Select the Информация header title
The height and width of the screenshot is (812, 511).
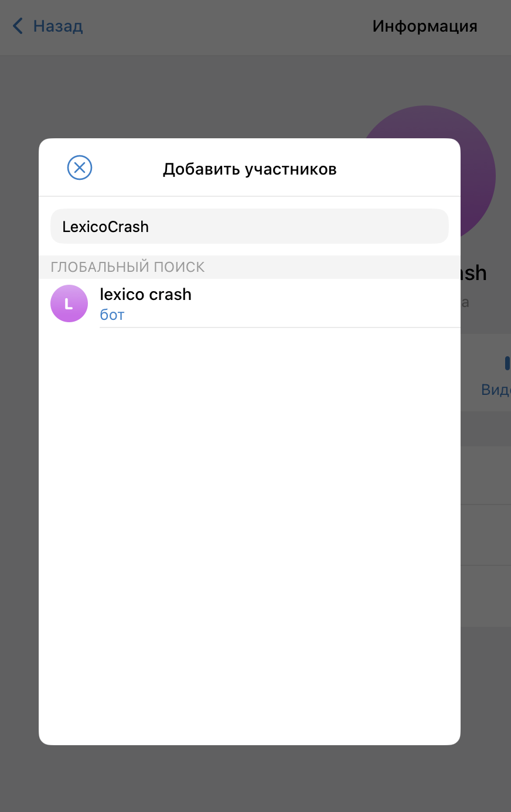(x=425, y=26)
